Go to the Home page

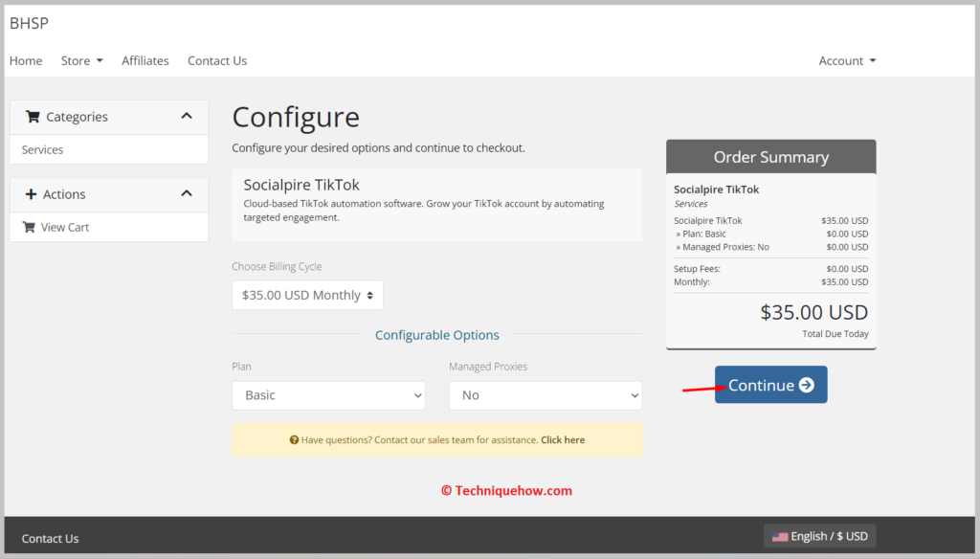point(26,60)
